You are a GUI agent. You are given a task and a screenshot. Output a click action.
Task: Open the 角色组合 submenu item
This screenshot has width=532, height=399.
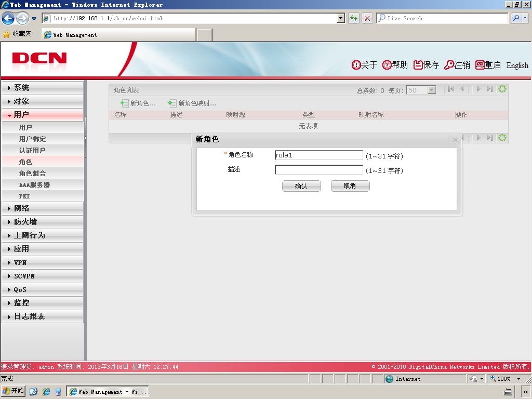[43, 174]
